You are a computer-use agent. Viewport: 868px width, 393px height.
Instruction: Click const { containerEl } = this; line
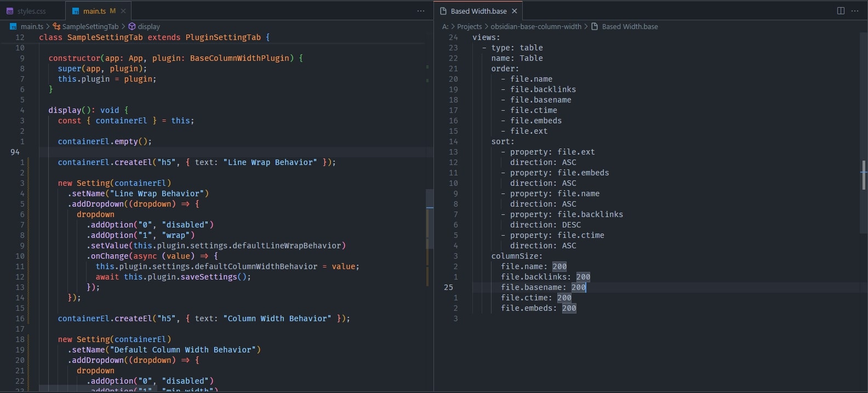pyautogui.click(x=126, y=121)
